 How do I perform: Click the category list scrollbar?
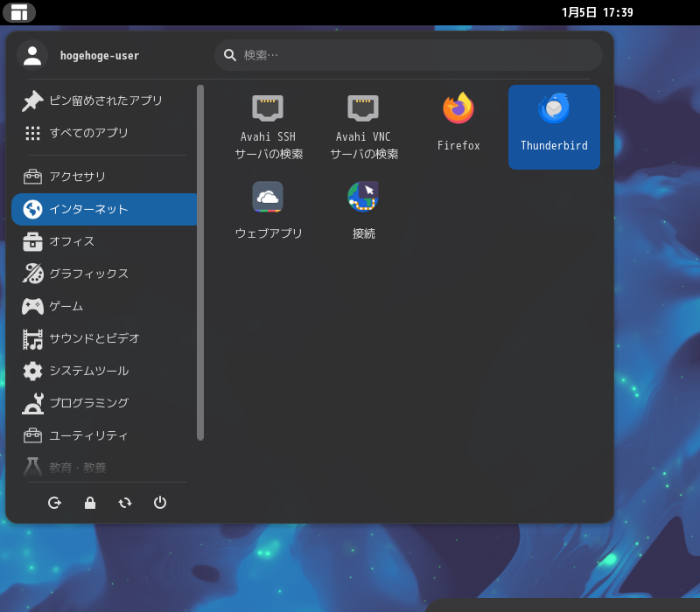point(200,263)
